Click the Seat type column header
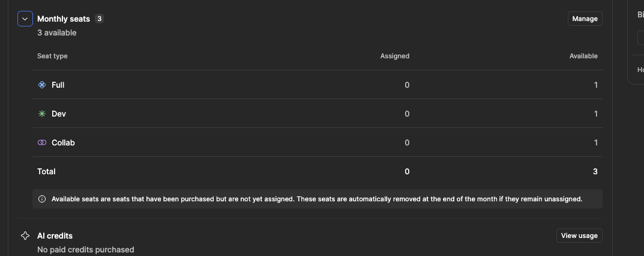 pyautogui.click(x=52, y=56)
